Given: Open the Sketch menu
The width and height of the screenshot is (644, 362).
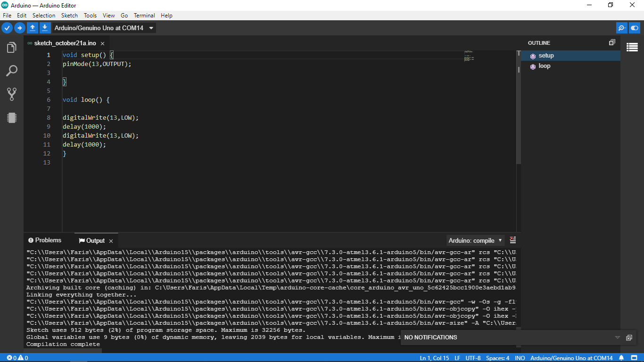Looking at the screenshot, I should (70, 16).
